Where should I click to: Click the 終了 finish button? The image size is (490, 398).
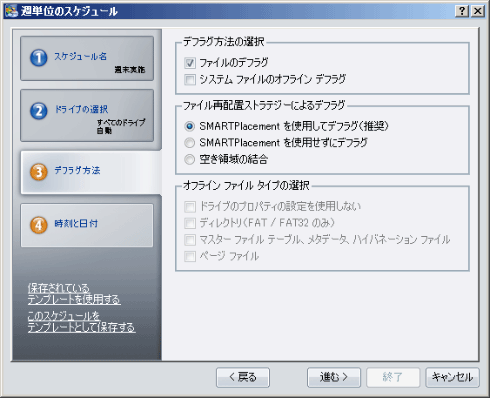(x=393, y=377)
